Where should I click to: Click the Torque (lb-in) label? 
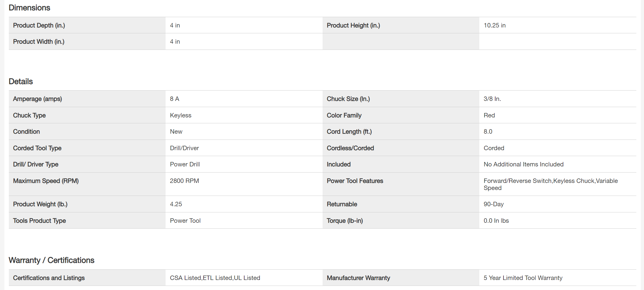[345, 221]
